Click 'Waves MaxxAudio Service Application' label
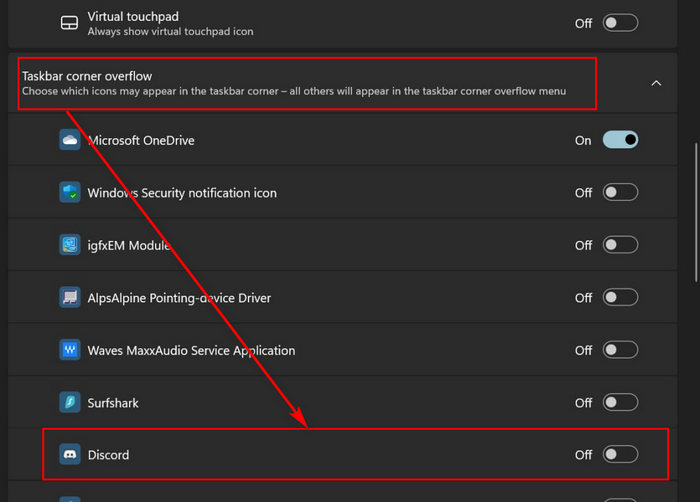Viewport: 700px width, 502px height. click(x=191, y=351)
